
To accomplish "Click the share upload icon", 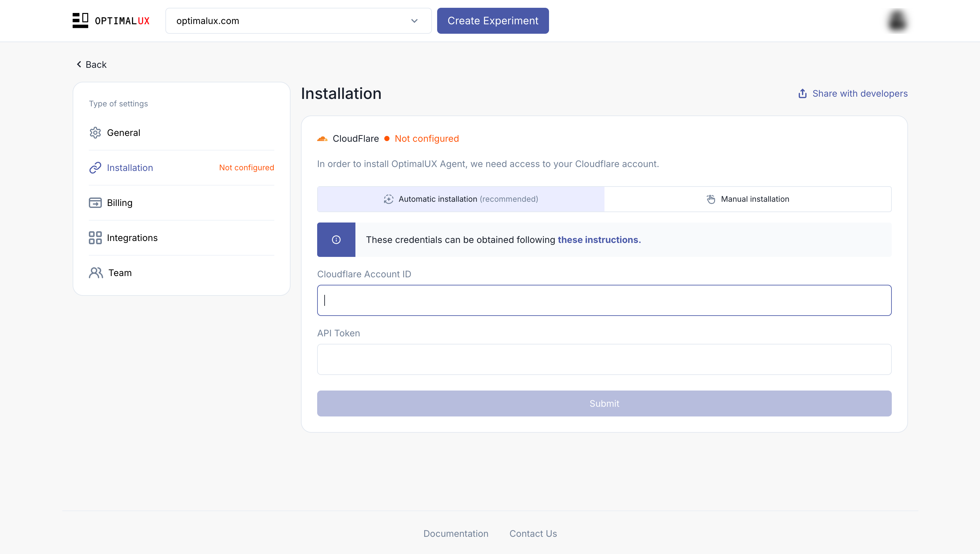I will (802, 94).
